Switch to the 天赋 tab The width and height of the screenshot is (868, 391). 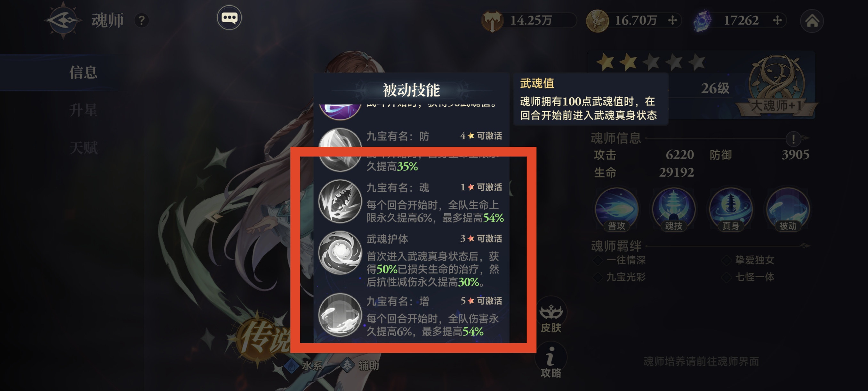[x=83, y=148]
